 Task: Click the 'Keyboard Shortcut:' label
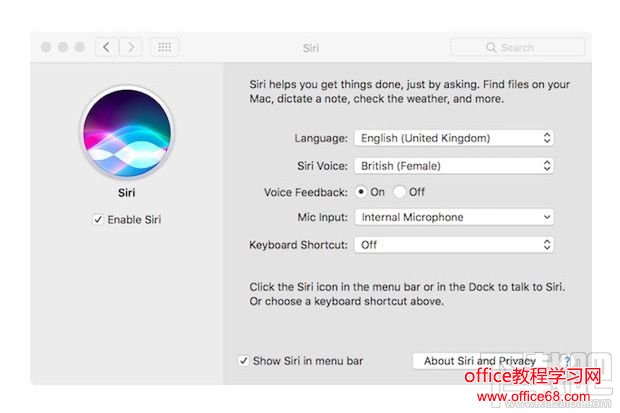298,245
